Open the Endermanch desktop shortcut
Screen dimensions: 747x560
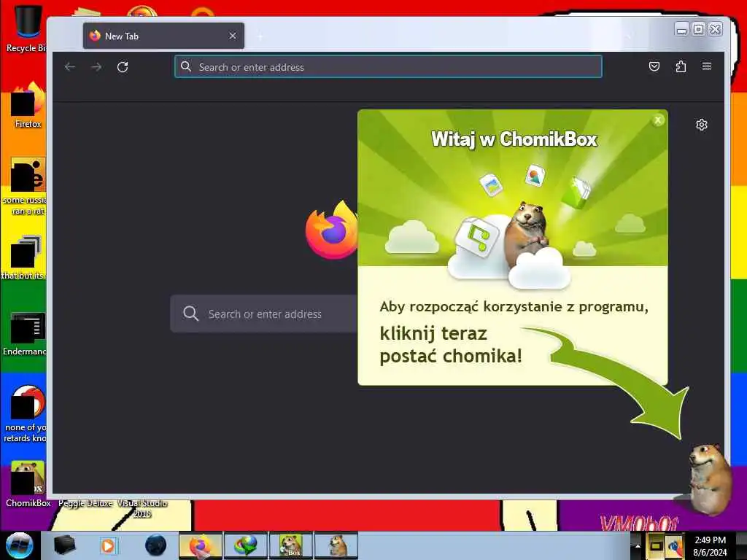click(x=26, y=333)
